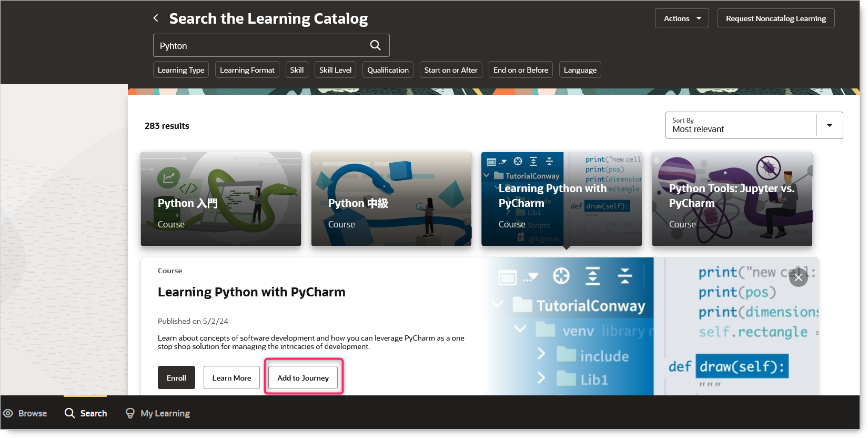The image size is (868, 438).
Task: Click the Learning Python with PyCharm heading
Action: [251, 292]
